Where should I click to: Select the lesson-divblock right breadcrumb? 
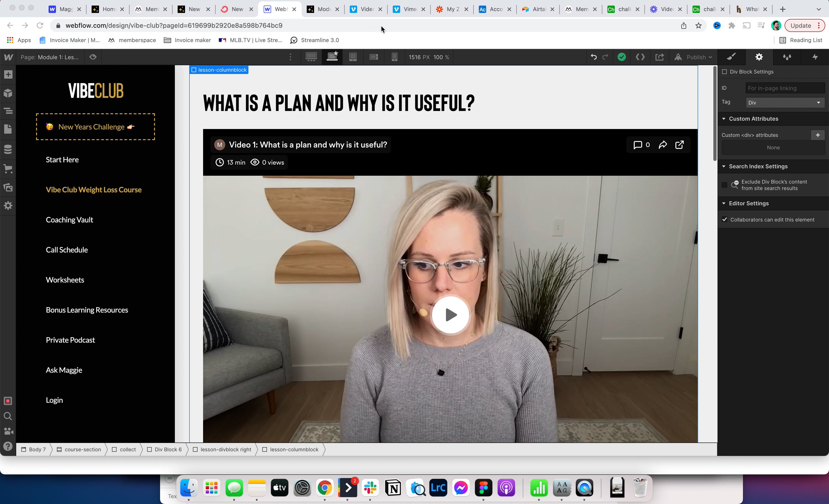point(226,449)
